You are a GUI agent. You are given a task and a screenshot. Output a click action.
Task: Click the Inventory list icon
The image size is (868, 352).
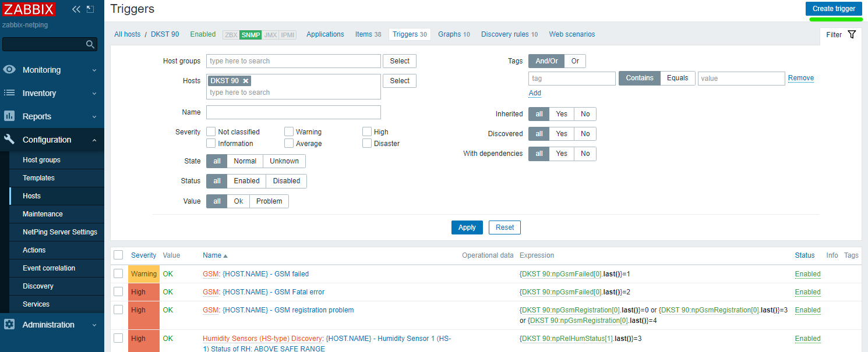(9, 93)
